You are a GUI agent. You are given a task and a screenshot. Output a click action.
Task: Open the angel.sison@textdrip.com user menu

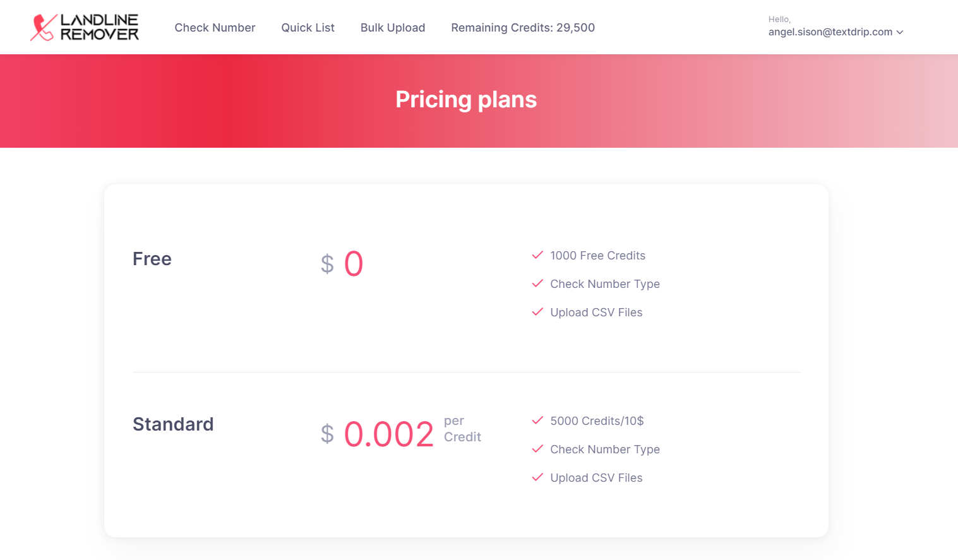tap(830, 32)
